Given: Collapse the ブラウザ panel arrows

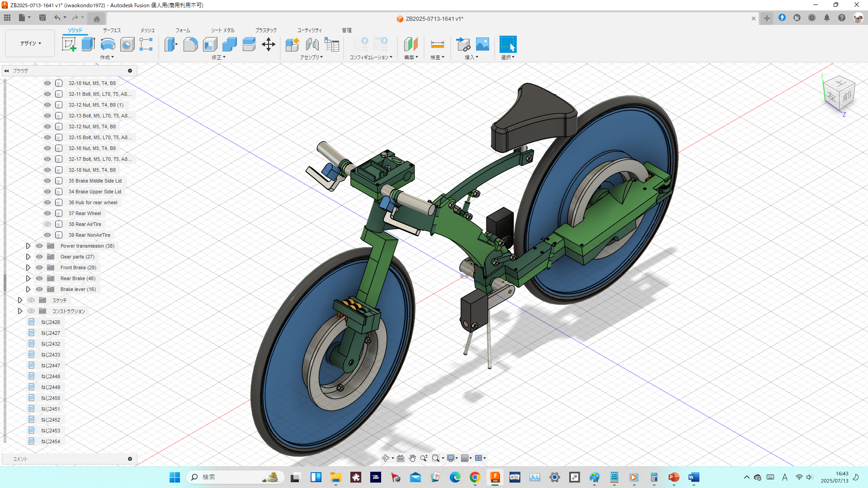Looking at the screenshot, I should tap(6, 71).
